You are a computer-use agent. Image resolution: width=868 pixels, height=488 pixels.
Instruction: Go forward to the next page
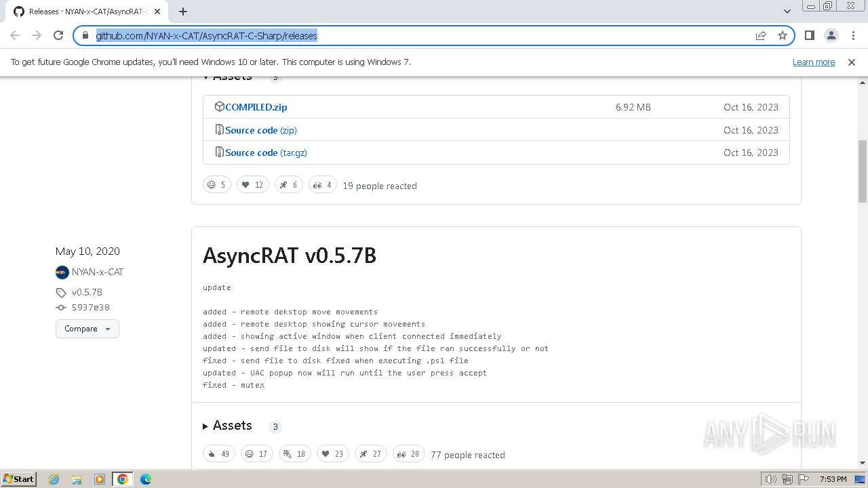click(37, 35)
